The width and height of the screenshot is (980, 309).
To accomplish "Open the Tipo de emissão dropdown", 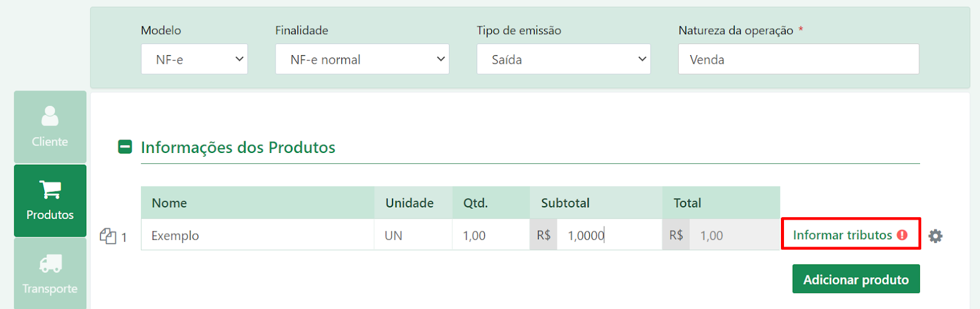I will click(x=563, y=59).
